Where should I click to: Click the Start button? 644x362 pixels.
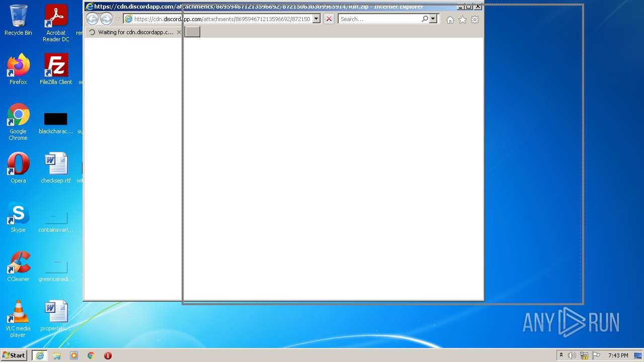click(x=14, y=355)
